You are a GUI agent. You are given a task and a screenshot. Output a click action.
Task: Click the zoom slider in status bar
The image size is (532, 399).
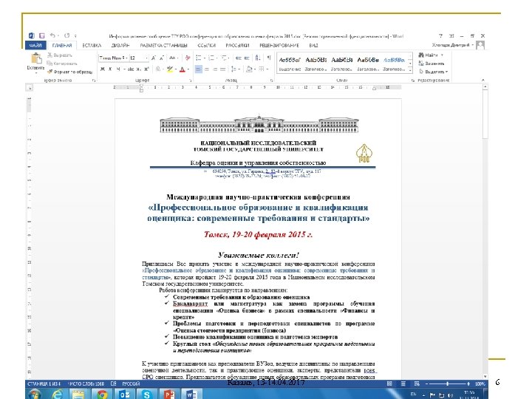coord(448,383)
